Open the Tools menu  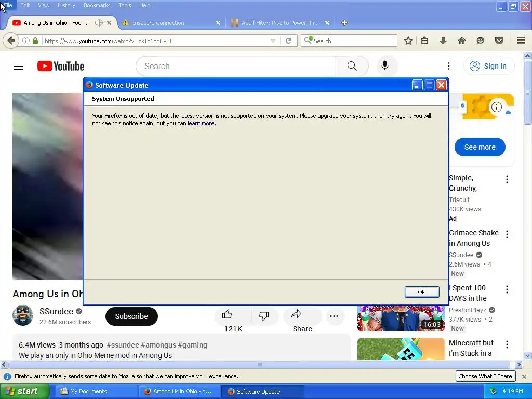click(x=125, y=5)
